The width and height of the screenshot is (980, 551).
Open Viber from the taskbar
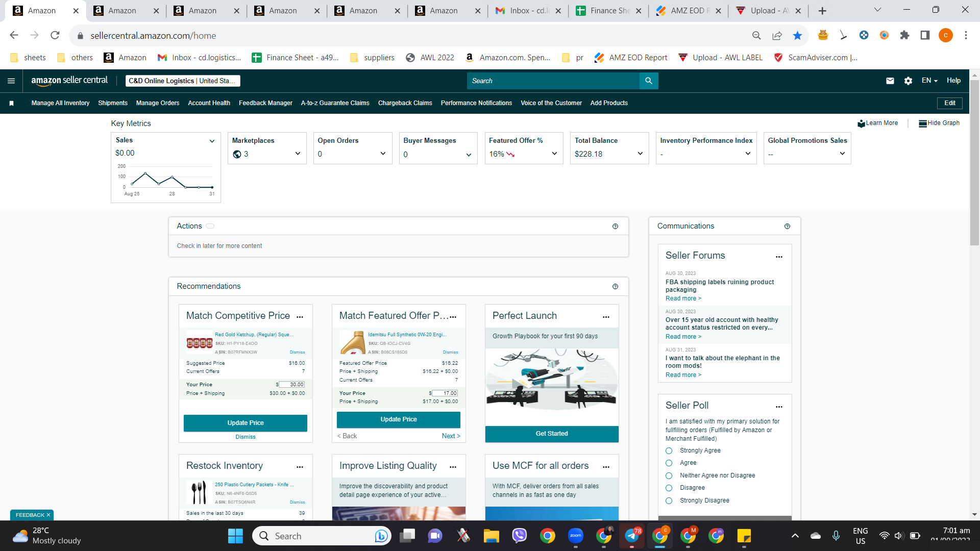(519, 536)
